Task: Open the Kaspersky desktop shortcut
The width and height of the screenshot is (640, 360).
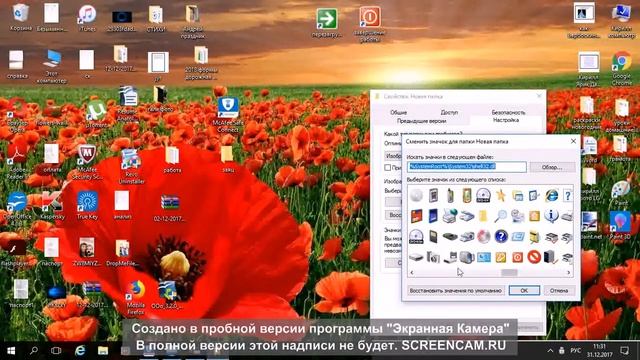Action: 52,206
